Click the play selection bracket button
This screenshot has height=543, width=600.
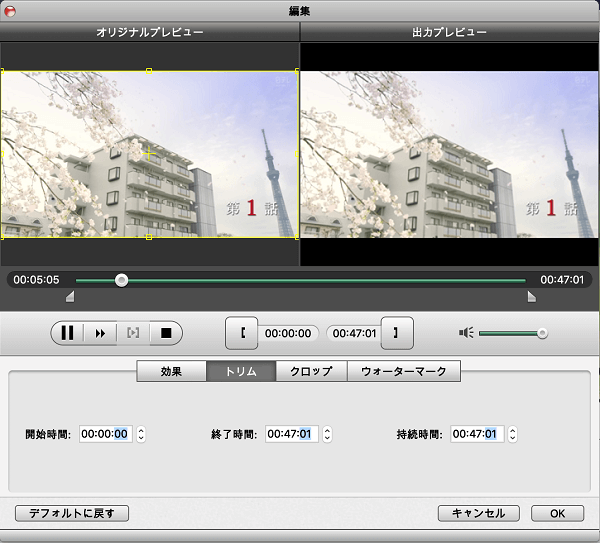(x=133, y=333)
